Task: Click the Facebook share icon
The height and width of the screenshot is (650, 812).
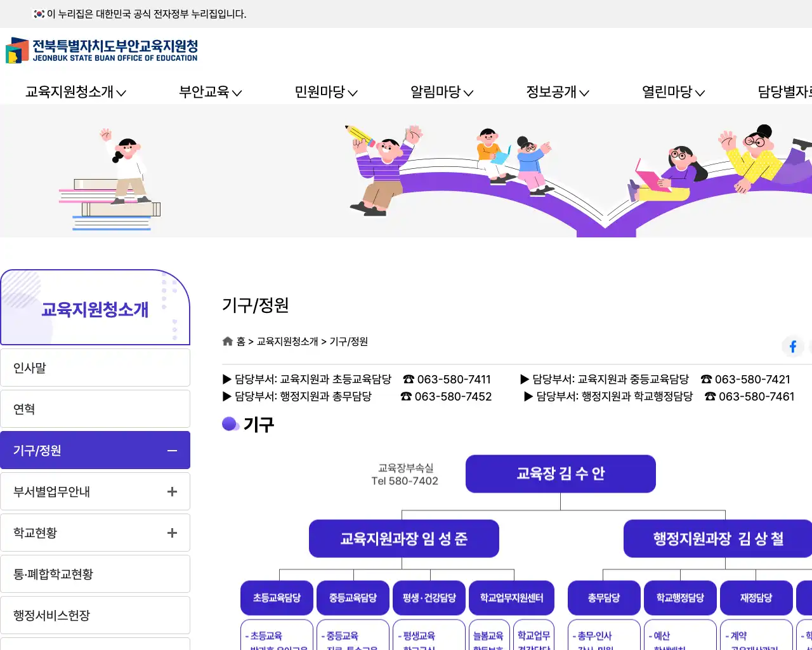Action: click(792, 346)
